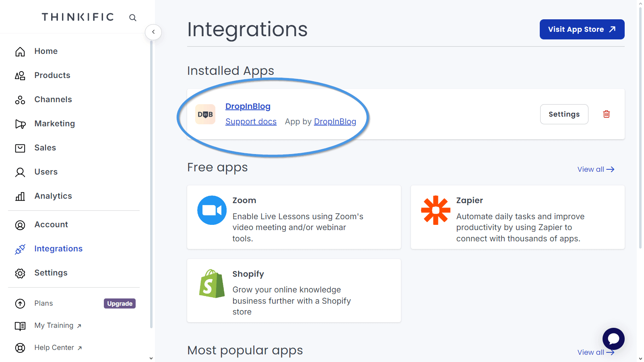644x362 pixels.
Task: Click the purple Upgrade badge
Action: [120, 303]
